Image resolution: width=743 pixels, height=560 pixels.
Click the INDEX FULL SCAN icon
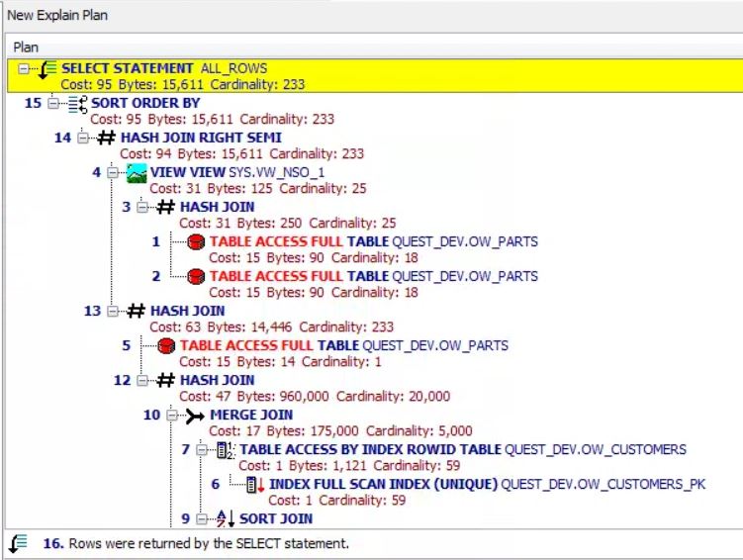click(x=255, y=485)
